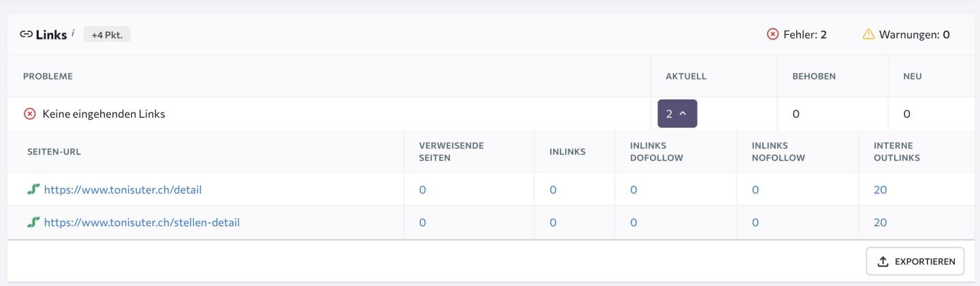Open the tonisuter.ch/detail page link
980x286 pixels.
122,190
